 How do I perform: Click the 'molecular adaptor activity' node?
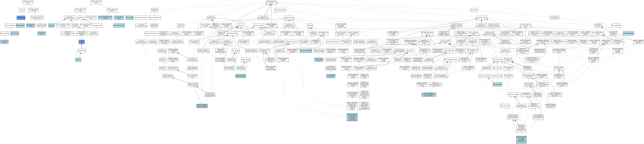pos(34,10)
